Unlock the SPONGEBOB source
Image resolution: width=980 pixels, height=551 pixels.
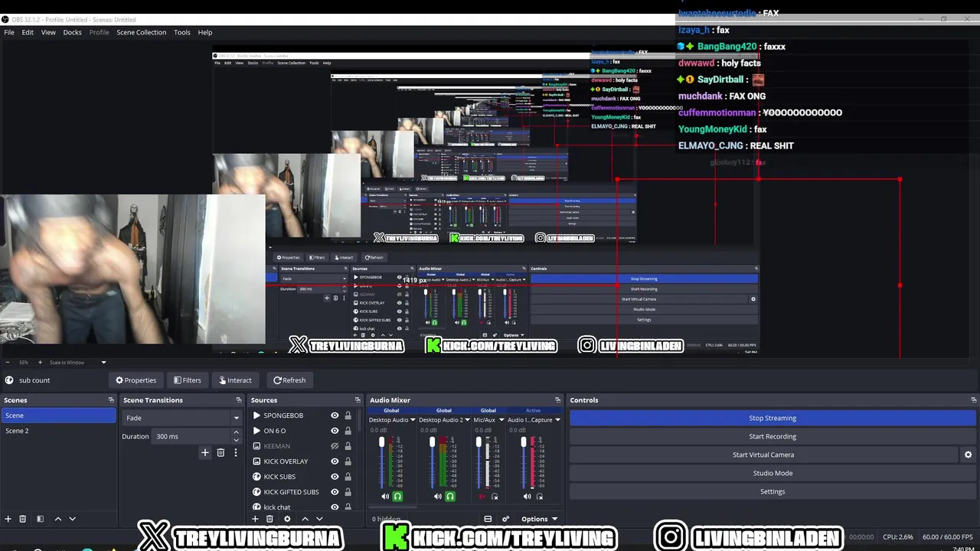click(x=348, y=416)
